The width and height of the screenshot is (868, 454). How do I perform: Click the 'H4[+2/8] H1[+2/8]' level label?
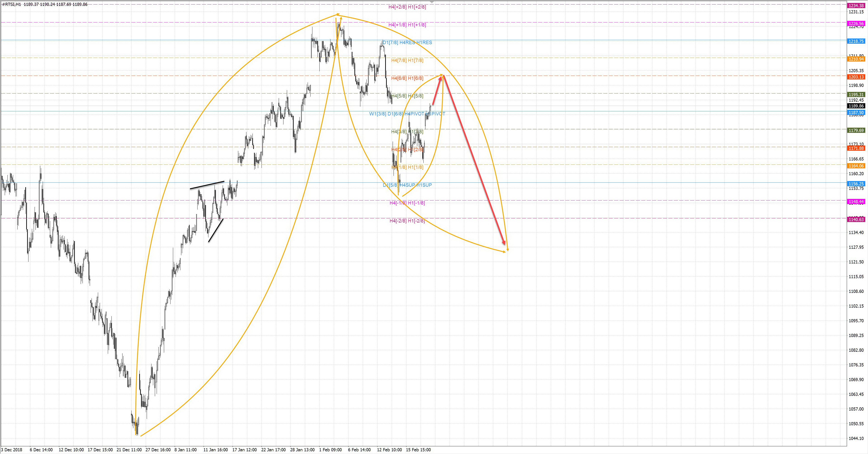(407, 7)
